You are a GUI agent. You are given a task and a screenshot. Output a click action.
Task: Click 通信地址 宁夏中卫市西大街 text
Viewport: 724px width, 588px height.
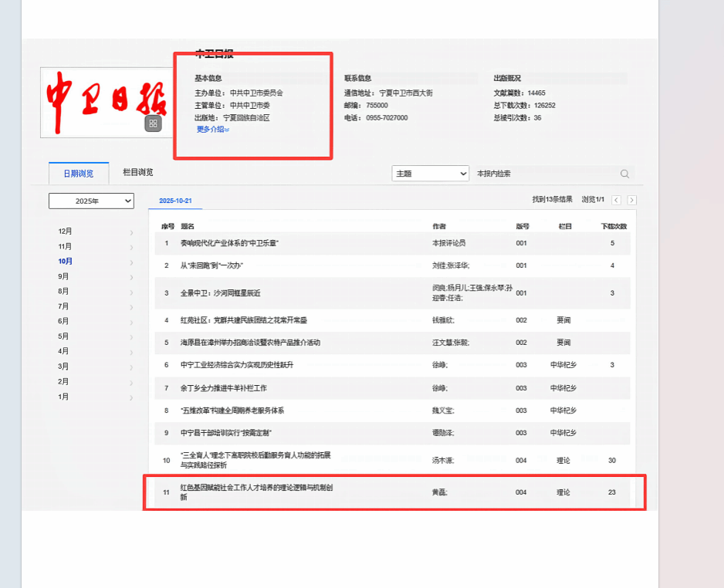(x=388, y=93)
